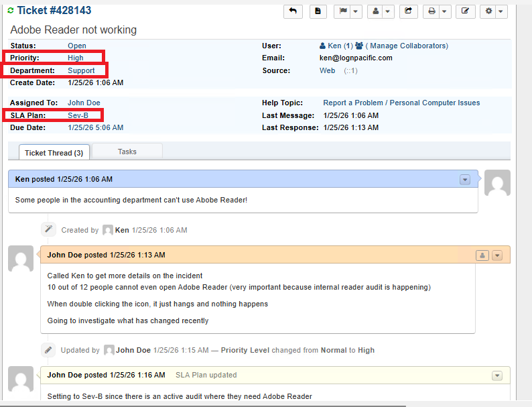Click the print icon

(431, 11)
